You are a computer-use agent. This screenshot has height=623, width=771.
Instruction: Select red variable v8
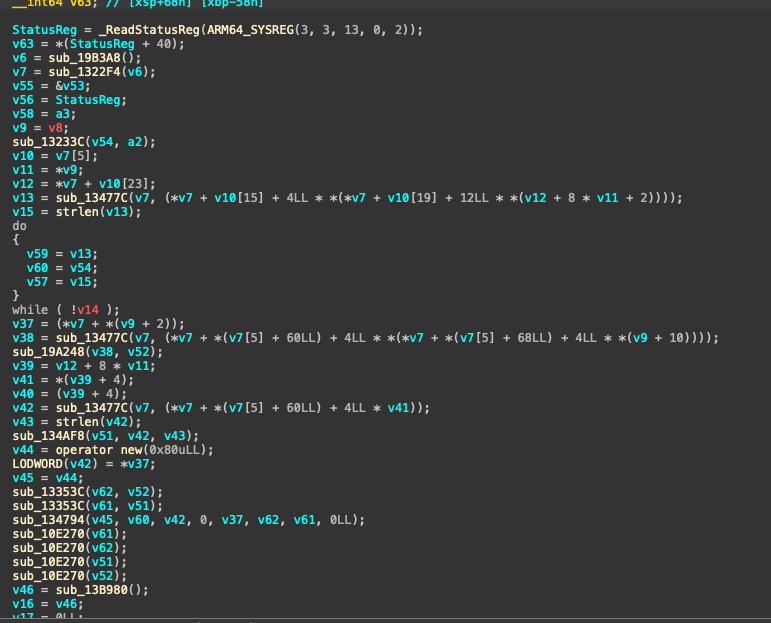click(x=55, y=128)
